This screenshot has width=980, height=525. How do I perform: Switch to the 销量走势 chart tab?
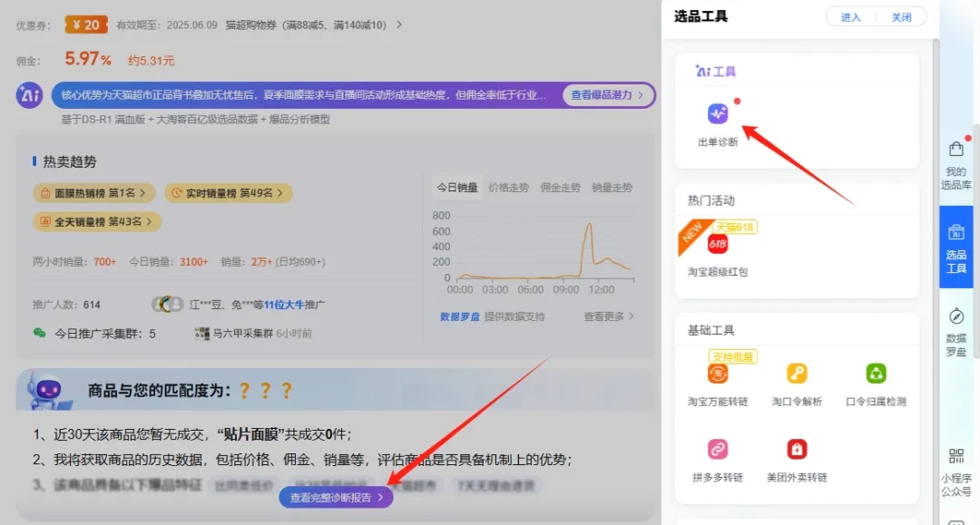pos(612,188)
